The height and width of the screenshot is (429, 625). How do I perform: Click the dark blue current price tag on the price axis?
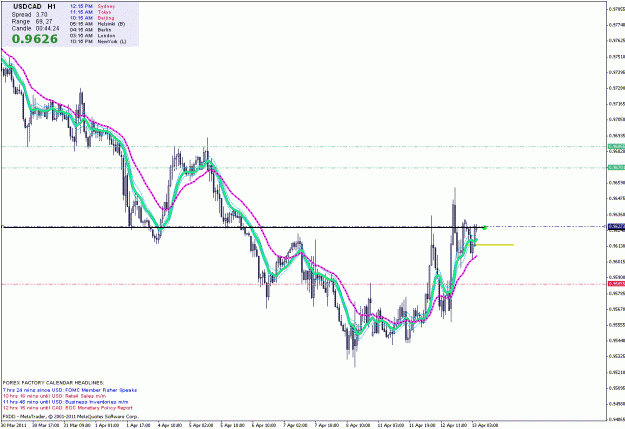pyautogui.click(x=616, y=226)
